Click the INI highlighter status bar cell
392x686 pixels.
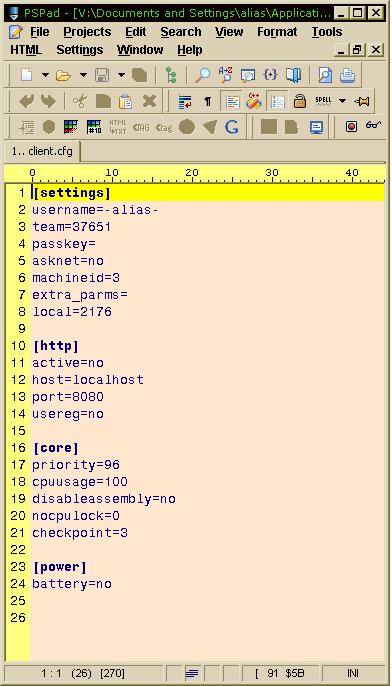pyautogui.click(x=353, y=673)
